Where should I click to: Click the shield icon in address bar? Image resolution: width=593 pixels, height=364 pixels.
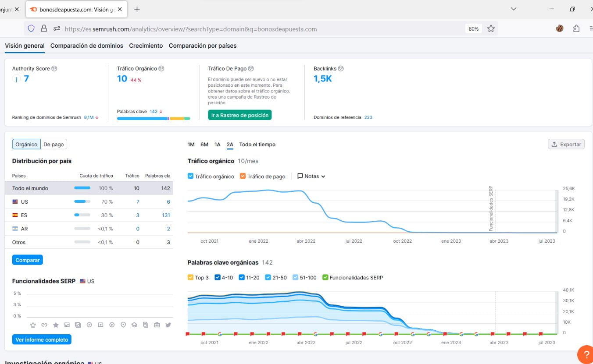[31, 28]
